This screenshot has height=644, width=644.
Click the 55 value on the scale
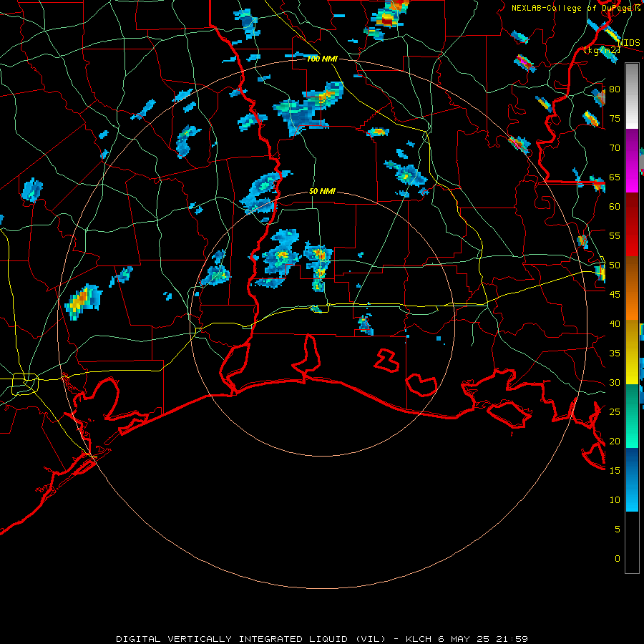coord(615,235)
